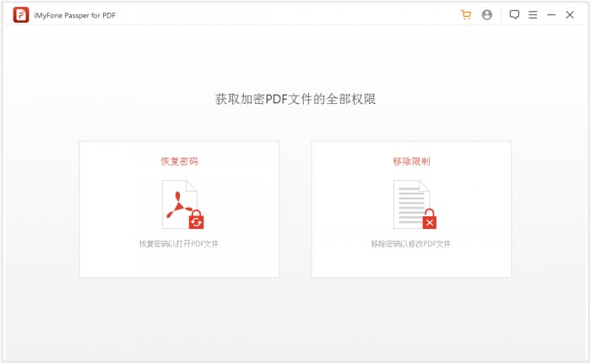The height and width of the screenshot is (364, 591).
Task: Click the 获取加密PDF文件的全部权限 headline
Action: pos(295,99)
